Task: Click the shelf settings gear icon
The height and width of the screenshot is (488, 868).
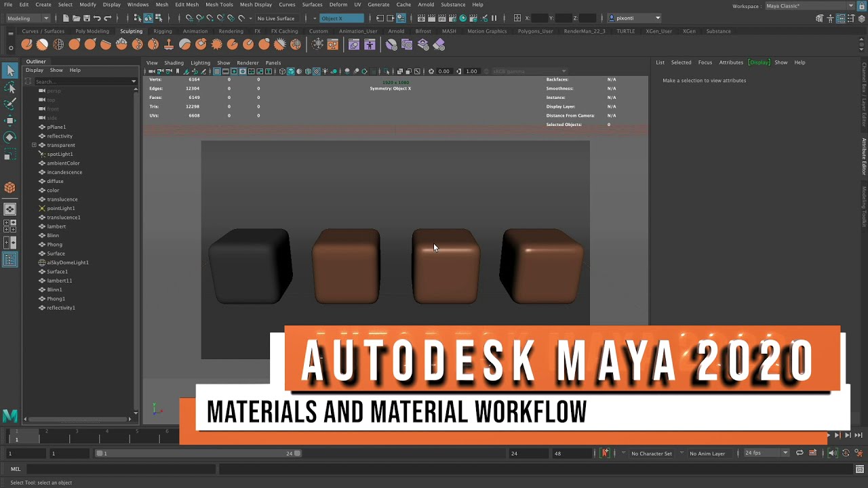Action: (x=10, y=47)
